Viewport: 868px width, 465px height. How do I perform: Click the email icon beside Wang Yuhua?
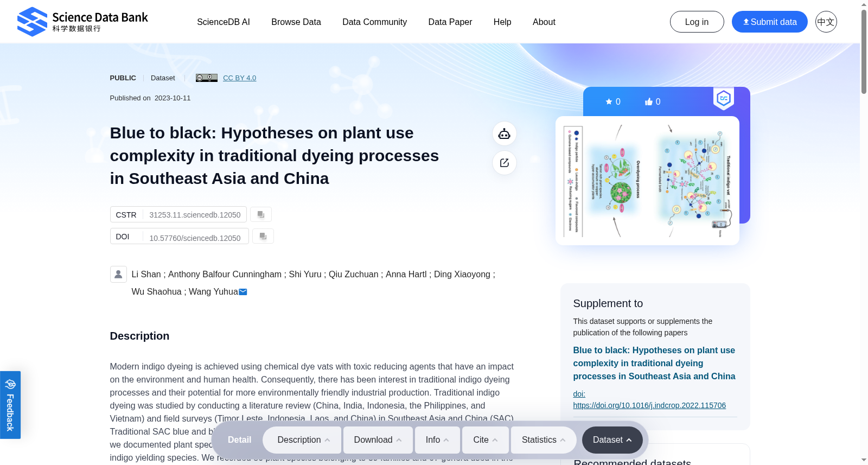[x=243, y=292]
